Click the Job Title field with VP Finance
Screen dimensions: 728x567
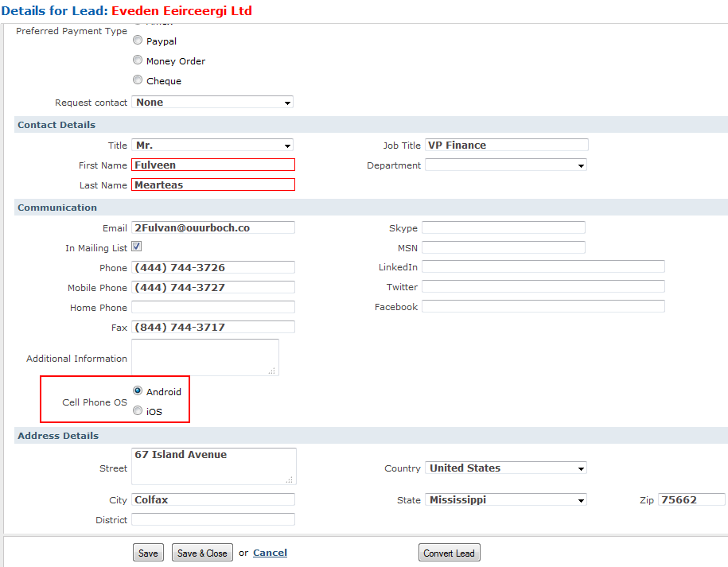coord(507,145)
